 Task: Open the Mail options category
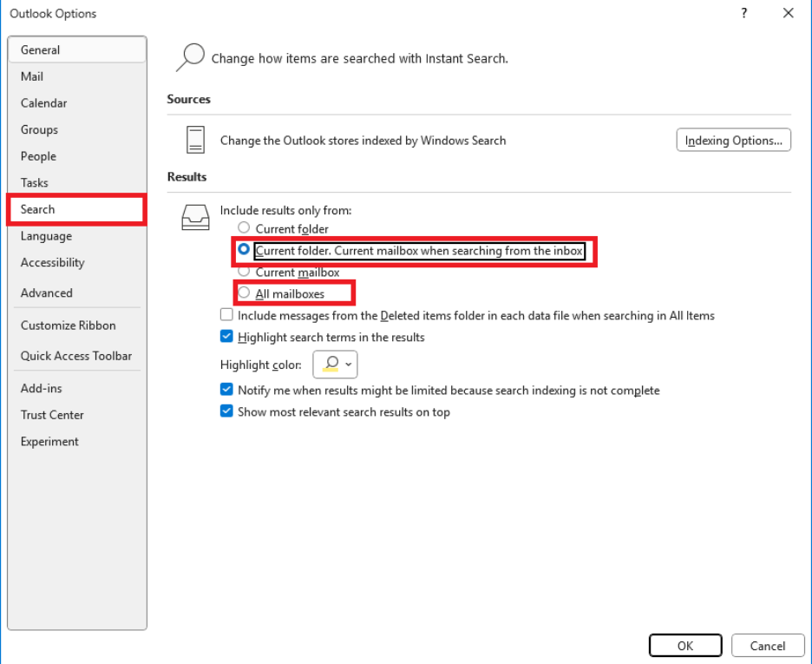[x=77, y=76]
